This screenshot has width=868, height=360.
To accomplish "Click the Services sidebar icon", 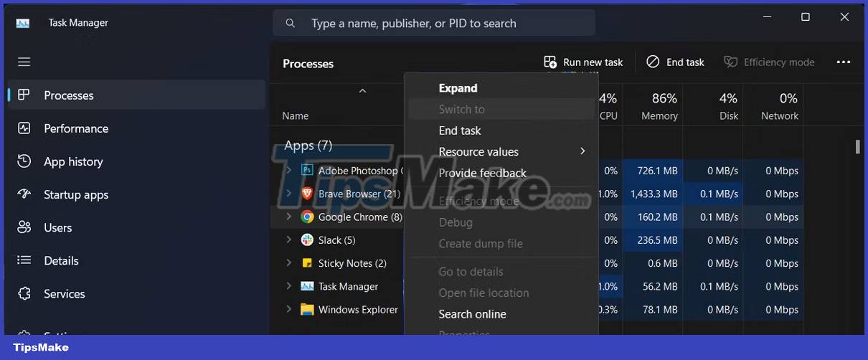I will pyautogui.click(x=24, y=293).
